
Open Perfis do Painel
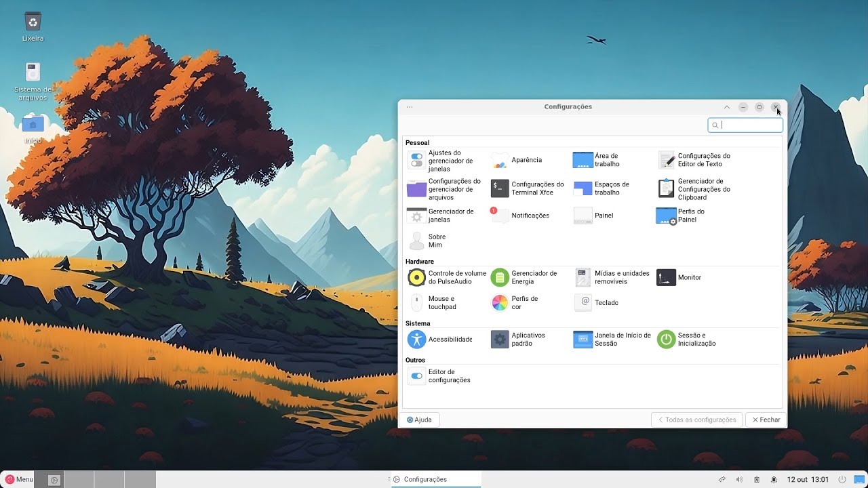click(x=681, y=216)
